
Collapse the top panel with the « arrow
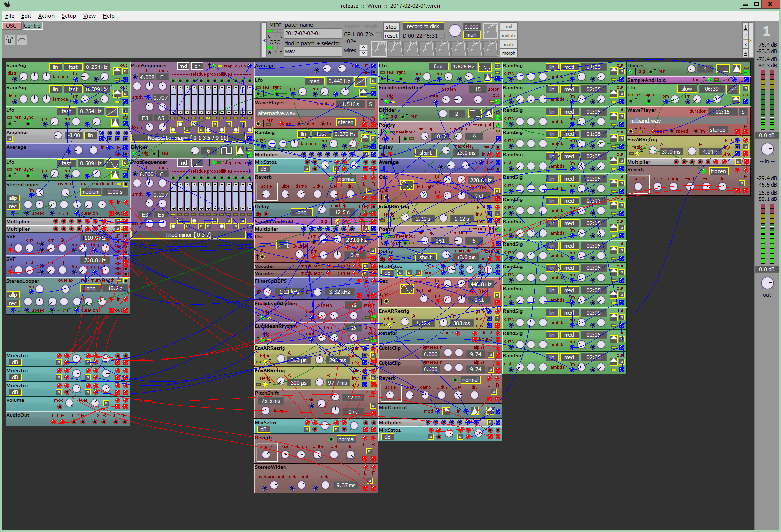(264, 41)
